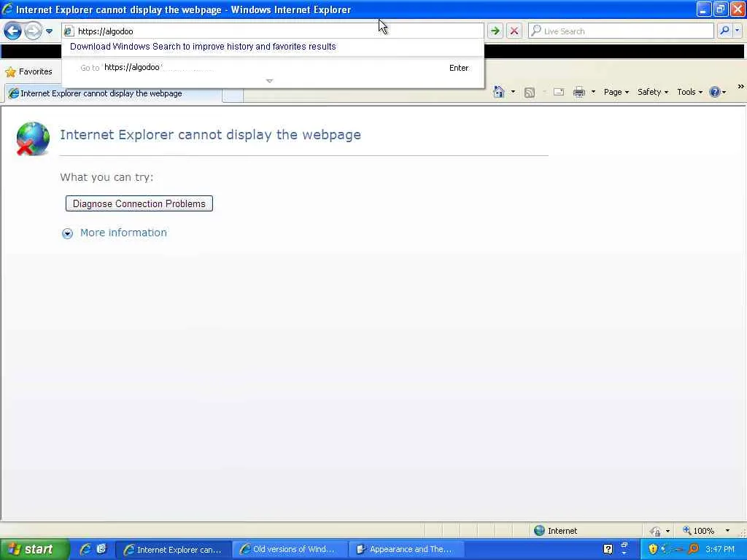Open the Page menu
This screenshot has width=747, height=560.
click(x=616, y=92)
